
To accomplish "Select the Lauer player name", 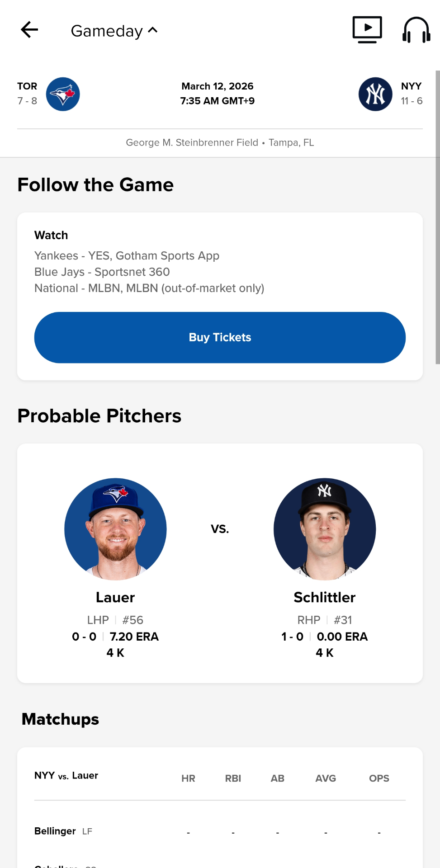I will (x=115, y=597).
